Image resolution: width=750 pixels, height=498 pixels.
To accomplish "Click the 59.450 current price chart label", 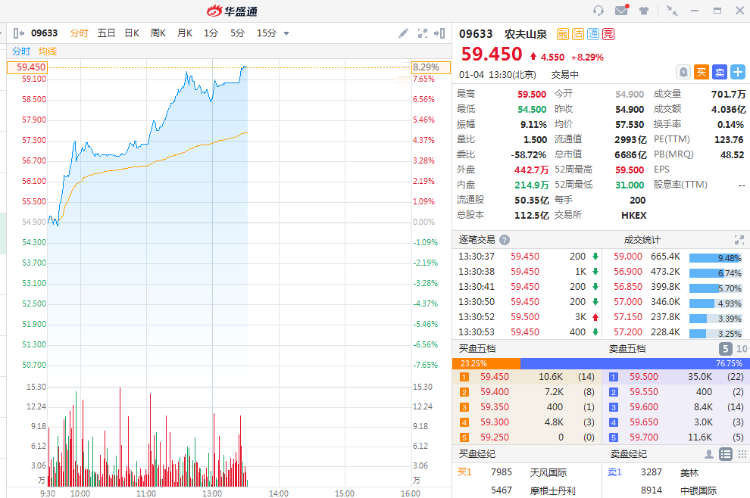I will click(27, 67).
